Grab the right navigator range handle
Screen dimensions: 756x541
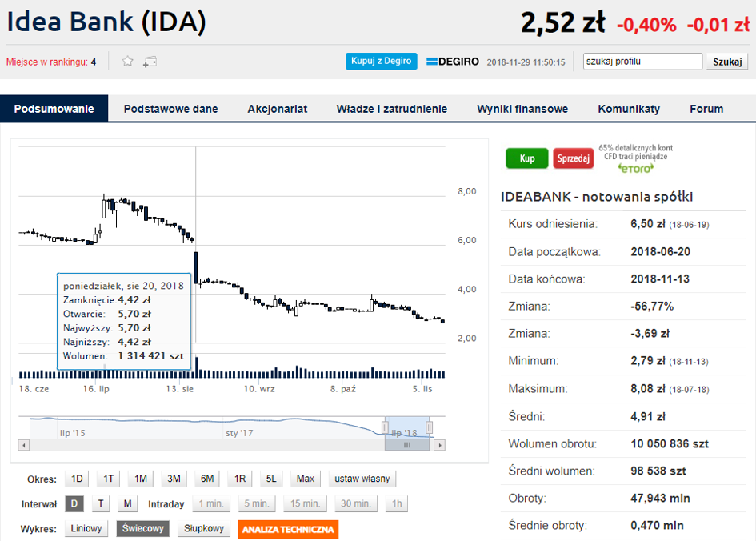[429, 427]
